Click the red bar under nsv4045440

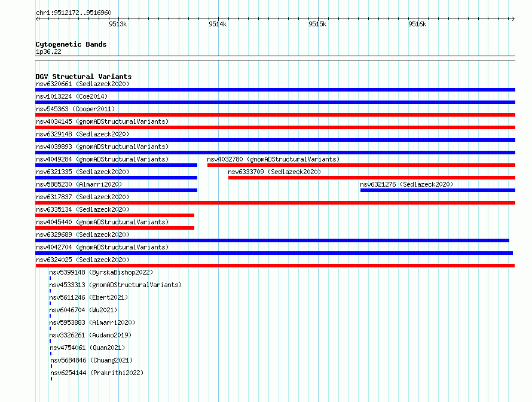pyautogui.click(x=115, y=228)
